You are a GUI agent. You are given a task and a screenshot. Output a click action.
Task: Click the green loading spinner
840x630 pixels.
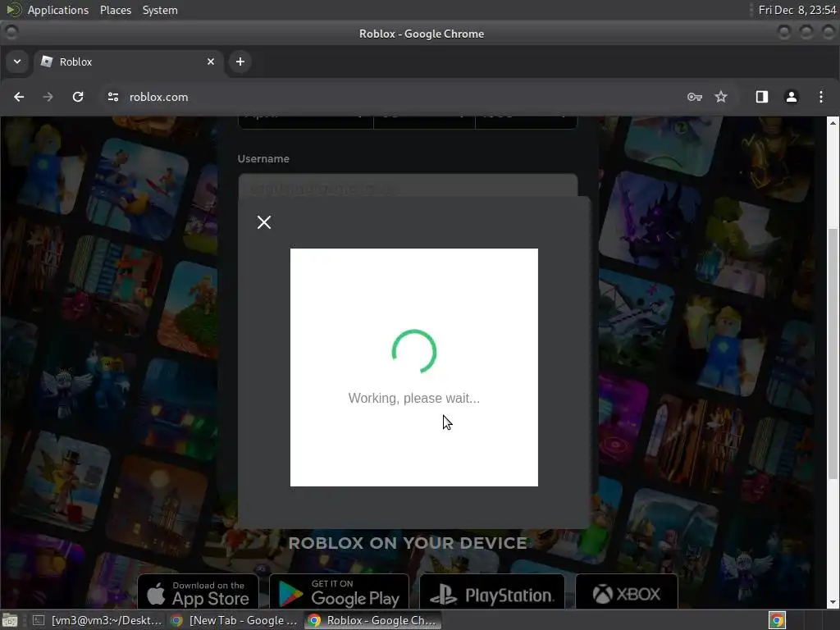click(413, 351)
